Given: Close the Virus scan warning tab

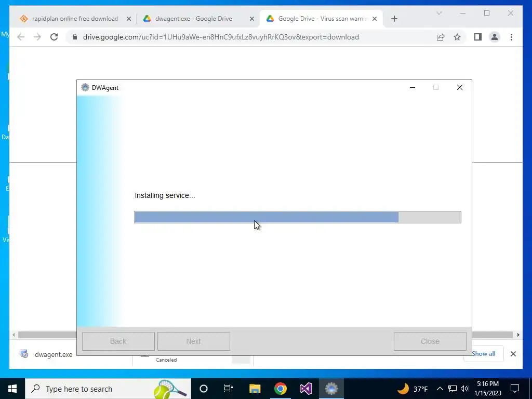Looking at the screenshot, I should point(375,19).
